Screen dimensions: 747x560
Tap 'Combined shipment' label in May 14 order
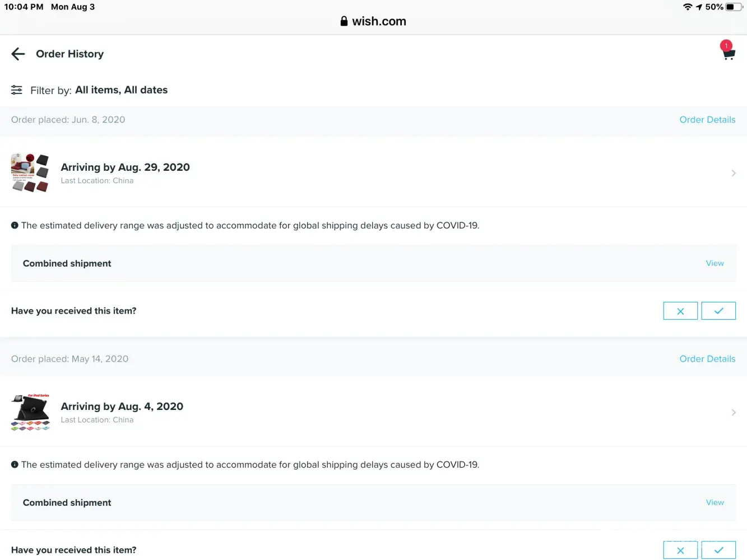[x=67, y=502]
